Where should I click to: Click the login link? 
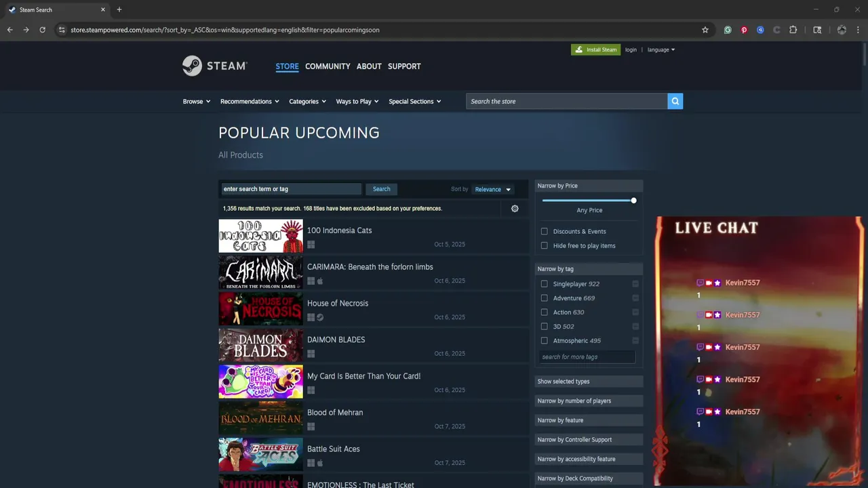tap(631, 49)
